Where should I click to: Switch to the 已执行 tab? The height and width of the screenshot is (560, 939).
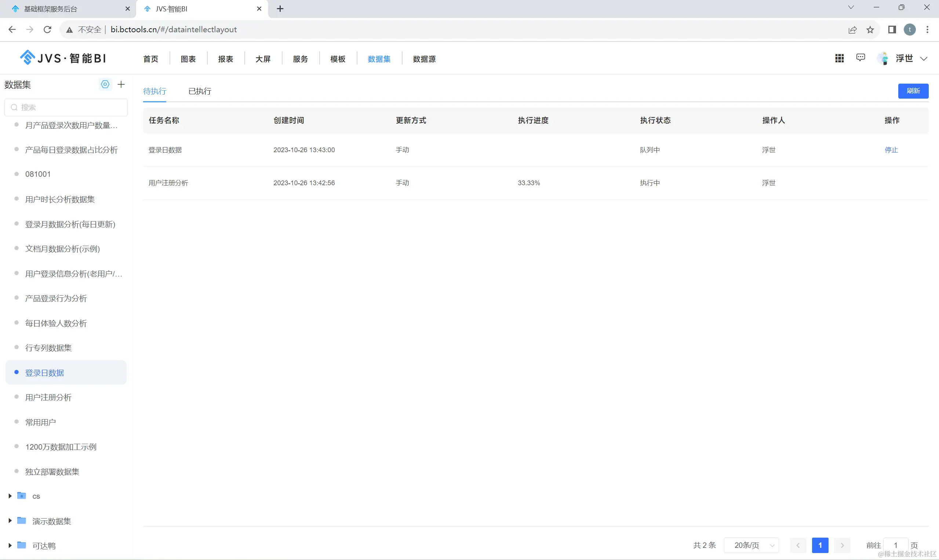tap(200, 91)
